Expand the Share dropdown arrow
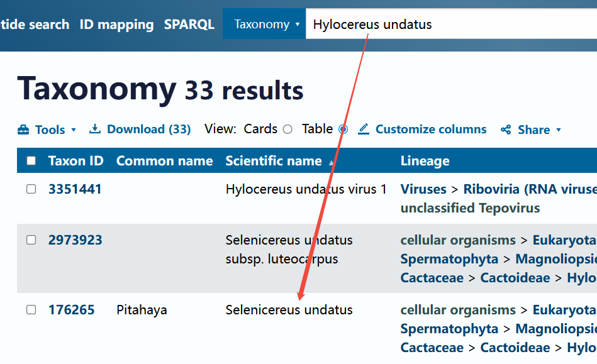 [559, 130]
